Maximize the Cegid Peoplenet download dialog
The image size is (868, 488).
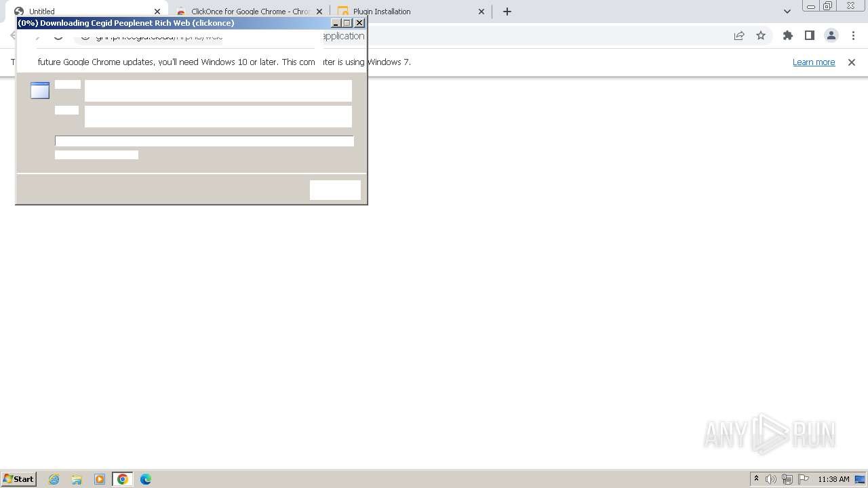[x=347, y=23]
